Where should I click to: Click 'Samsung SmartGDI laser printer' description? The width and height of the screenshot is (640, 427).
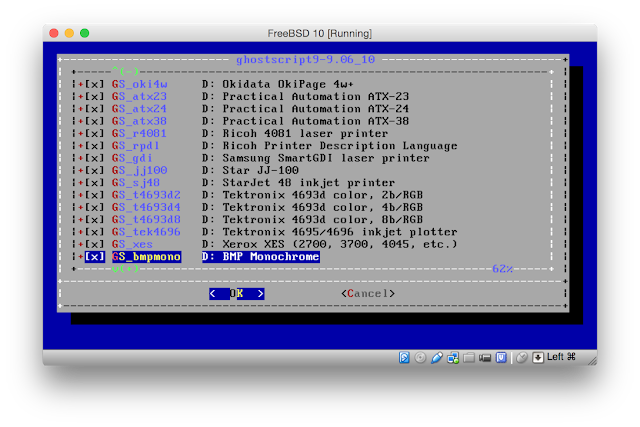coord(326,158)
